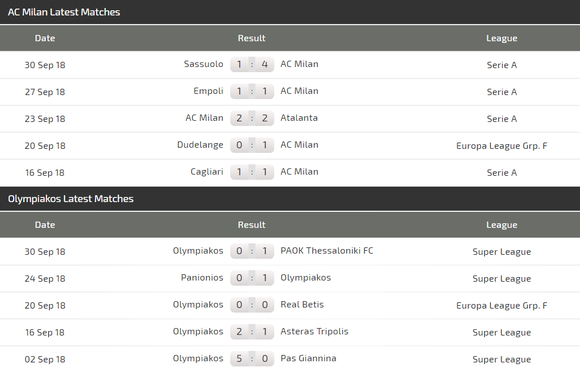Open the Asteras Tripolis team link

click(x=314, y=331)
